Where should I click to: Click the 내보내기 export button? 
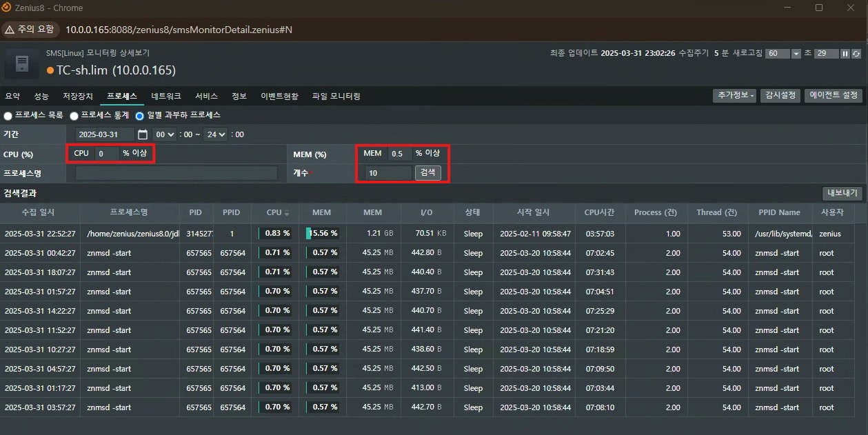tap(842, 193)
